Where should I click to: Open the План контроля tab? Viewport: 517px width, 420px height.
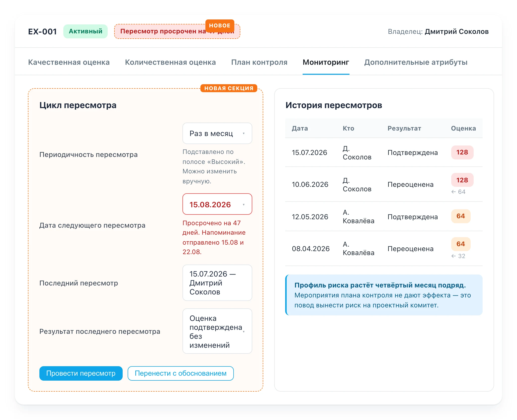(259, 62)
